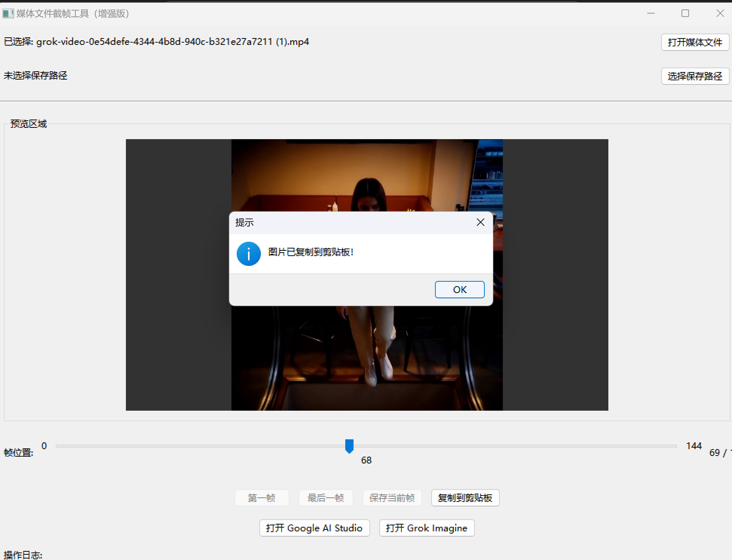
Task: Click the video preview frame image
Action: click(x=367, y=354)
